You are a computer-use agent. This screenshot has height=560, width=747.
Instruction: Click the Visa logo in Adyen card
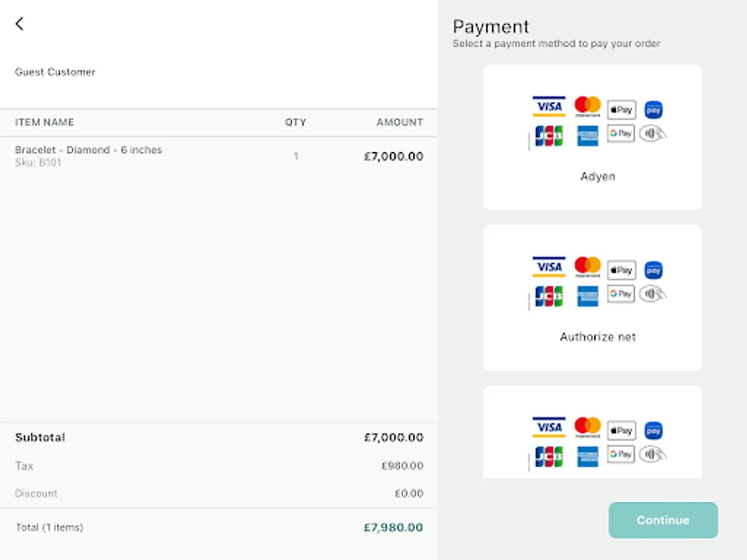coord(549,107)
